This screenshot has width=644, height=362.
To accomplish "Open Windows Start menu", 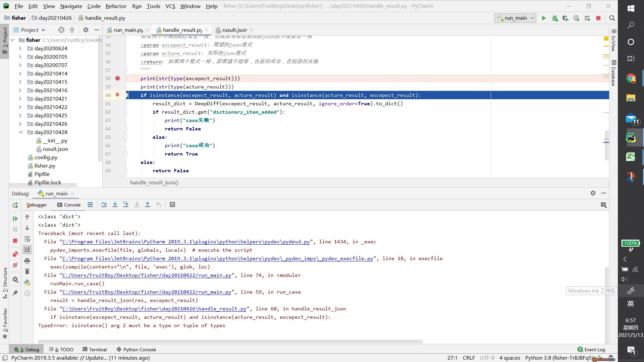I will coord(631,8).
